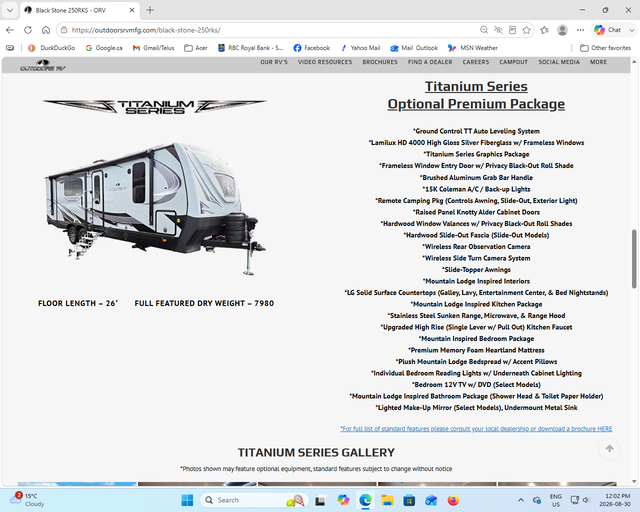The image size is (640, 512).
Task: Open the Acer bookmarks folder
Action: tap(196, 48)
